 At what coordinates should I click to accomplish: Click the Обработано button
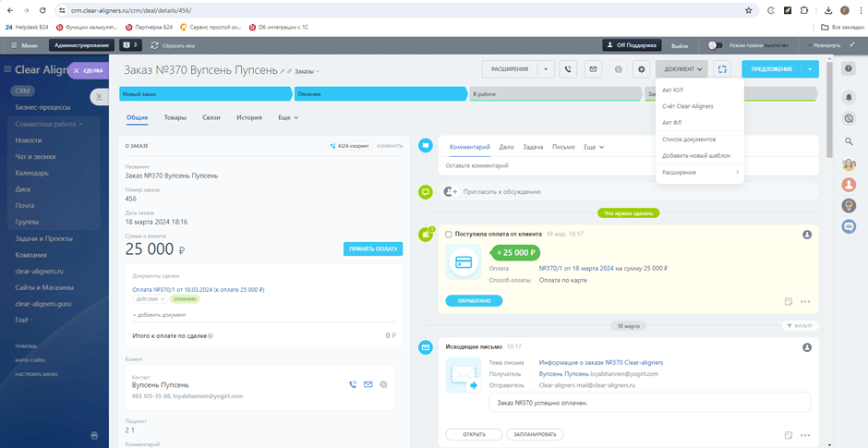click(x=474, y=301)
